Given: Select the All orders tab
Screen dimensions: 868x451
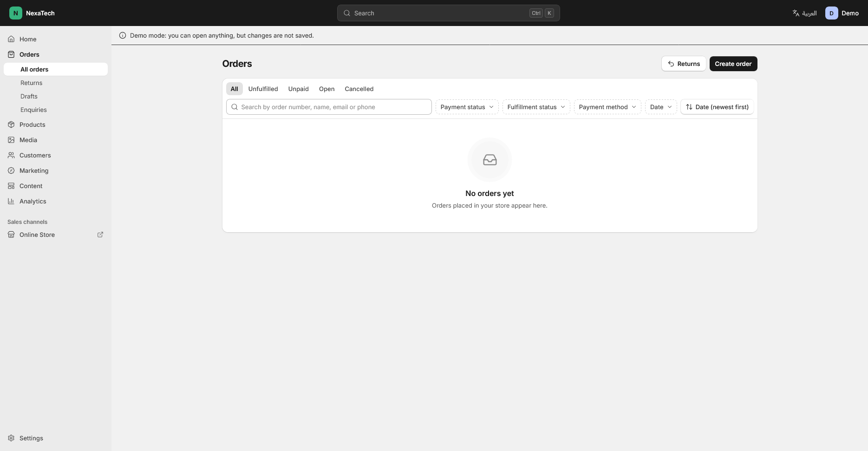Looking at the screenshot, I should 234,89.
